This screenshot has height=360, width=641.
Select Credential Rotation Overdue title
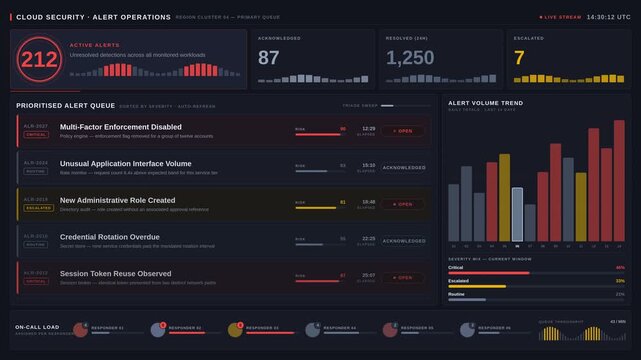(110, 237)
